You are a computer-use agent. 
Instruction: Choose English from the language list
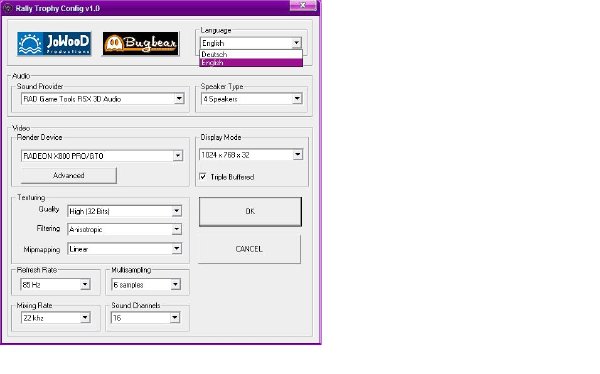pyautogui.click(x=251, y=62)
